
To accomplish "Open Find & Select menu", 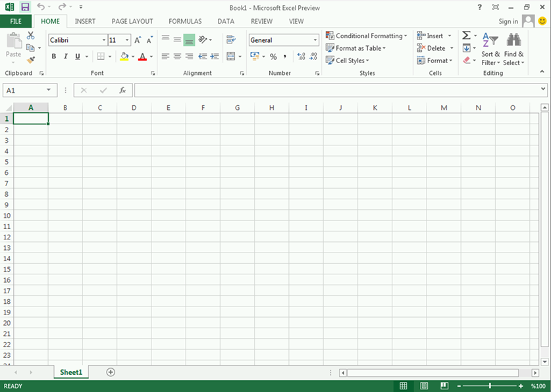I will (x=513, y=49).
